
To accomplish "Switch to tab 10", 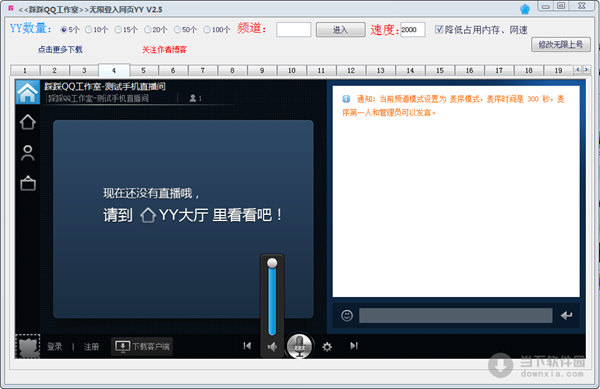I will [x=292, y=70].
